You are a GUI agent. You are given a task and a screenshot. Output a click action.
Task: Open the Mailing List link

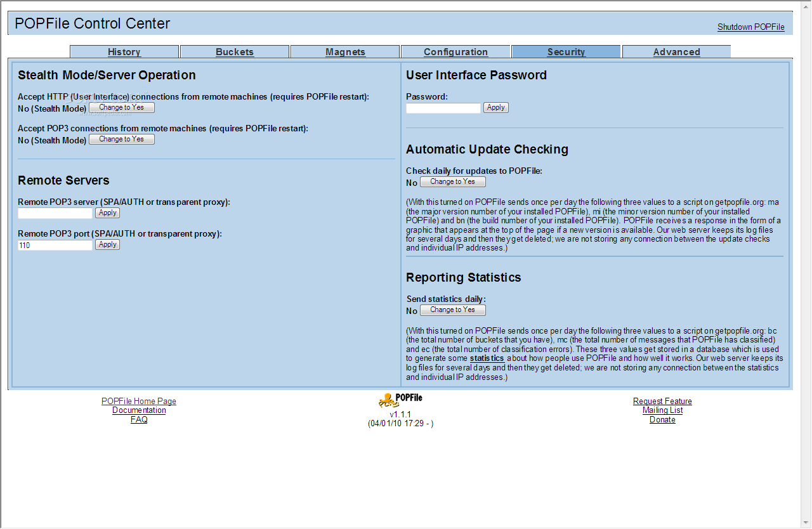tap(662, 410)
